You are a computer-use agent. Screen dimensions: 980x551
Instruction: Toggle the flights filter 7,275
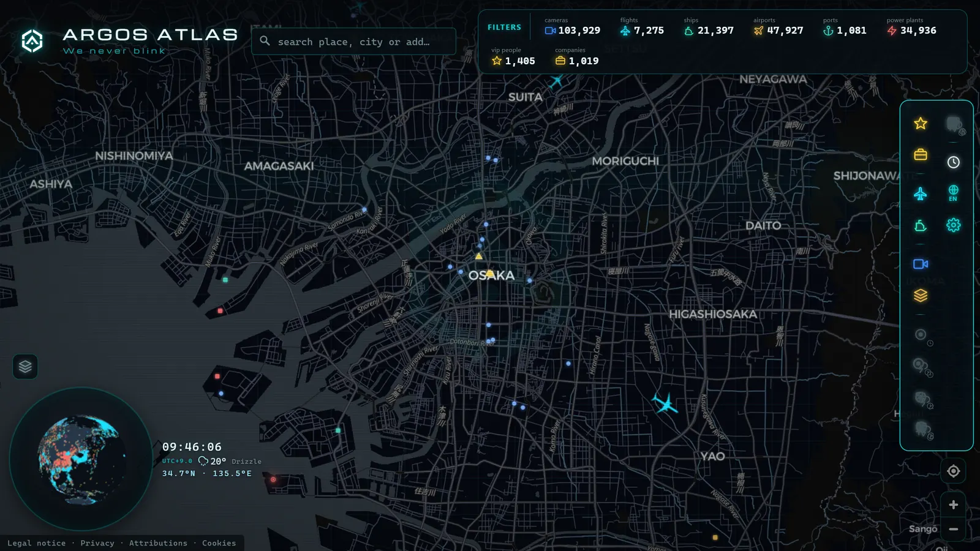(x=641, y=26)
